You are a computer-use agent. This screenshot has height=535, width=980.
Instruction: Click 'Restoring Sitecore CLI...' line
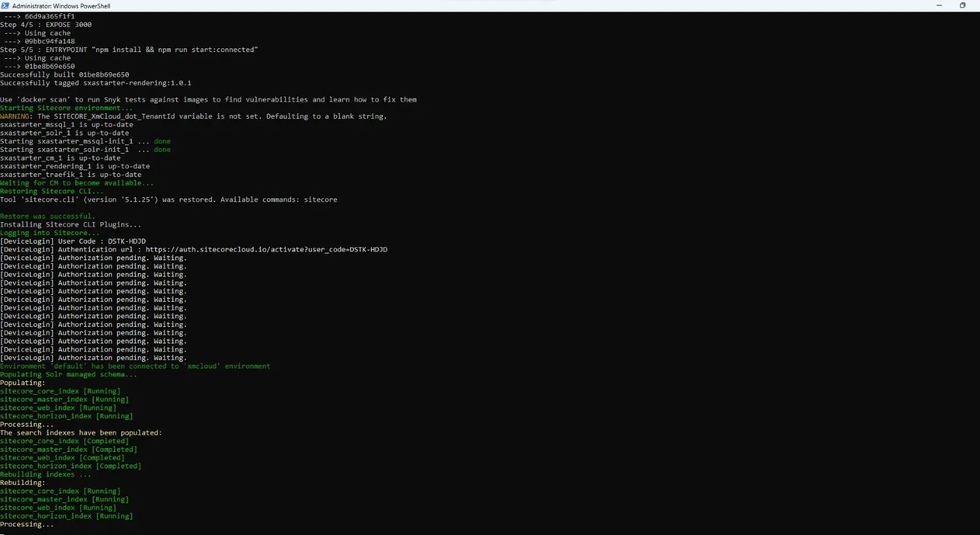coord(52,191)
